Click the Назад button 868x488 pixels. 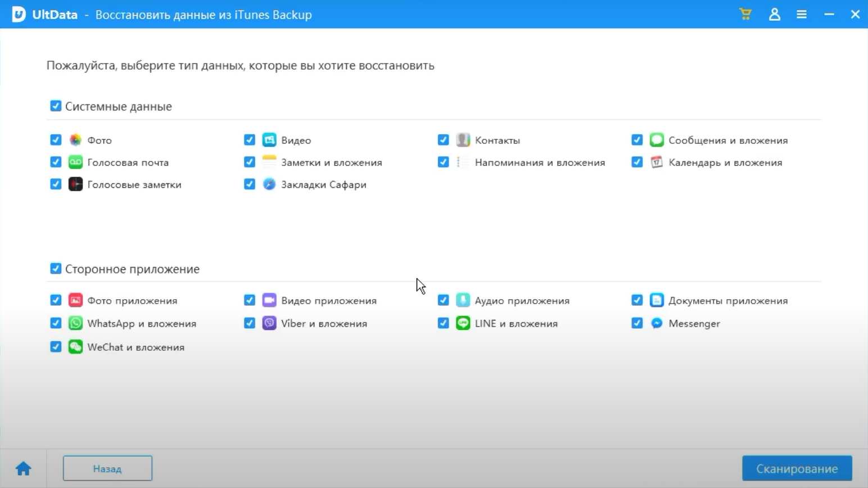(x=107, y=468)
